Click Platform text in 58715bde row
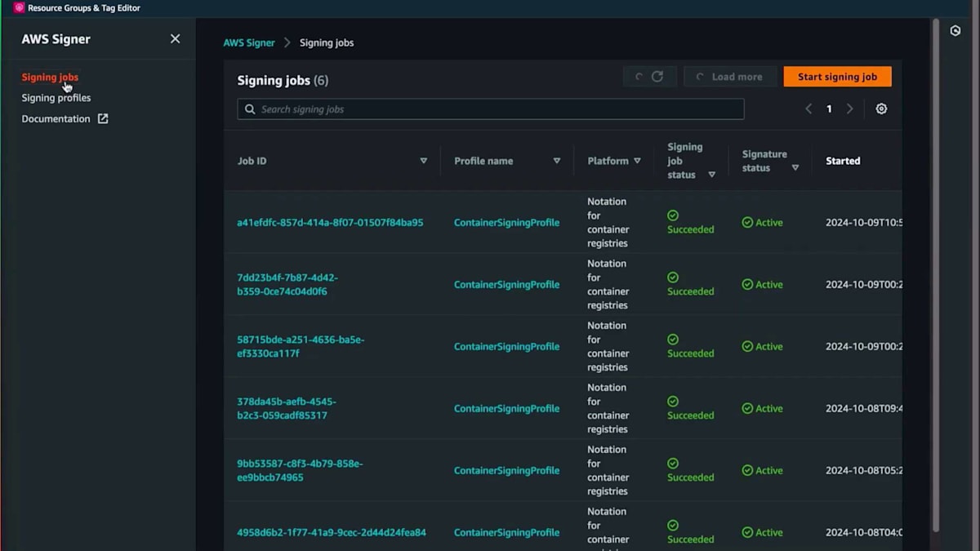 [x=608, y=347]
